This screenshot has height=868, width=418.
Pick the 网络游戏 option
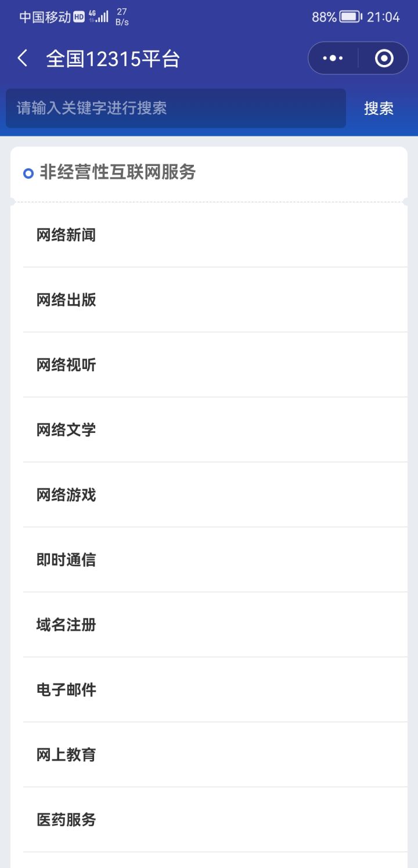[66, 495]
